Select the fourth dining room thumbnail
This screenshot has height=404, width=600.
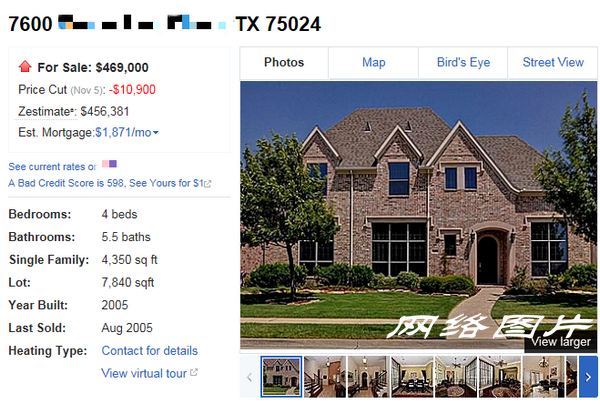point(412,377)
